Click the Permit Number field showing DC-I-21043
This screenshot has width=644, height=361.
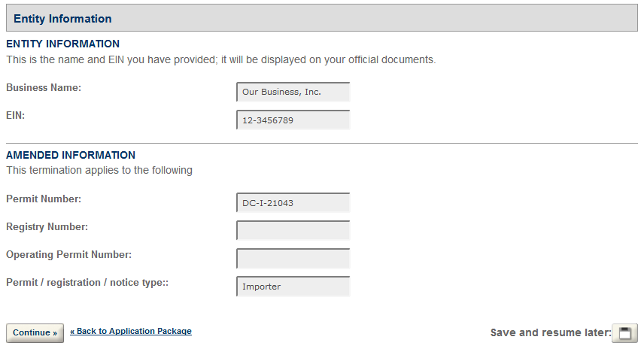[293, 203]
